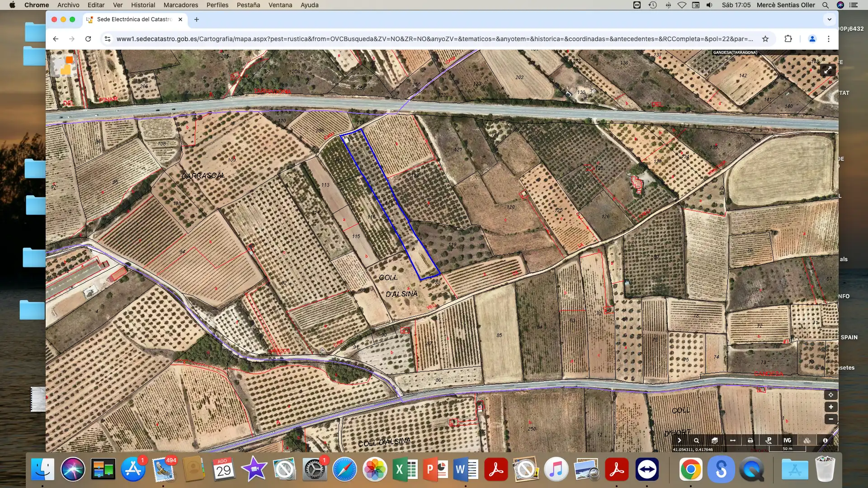Open the Trash in the Dock
The image size is (868, 488).
[825, 469]
